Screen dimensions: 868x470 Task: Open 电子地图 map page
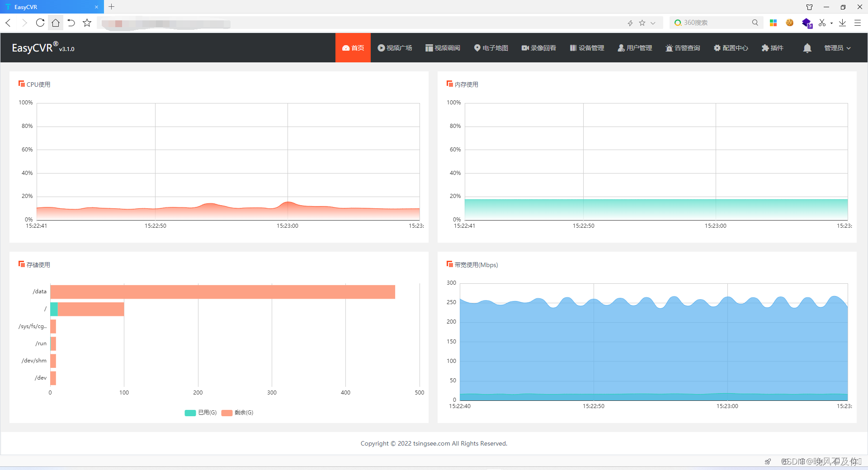tap(491, 48)
